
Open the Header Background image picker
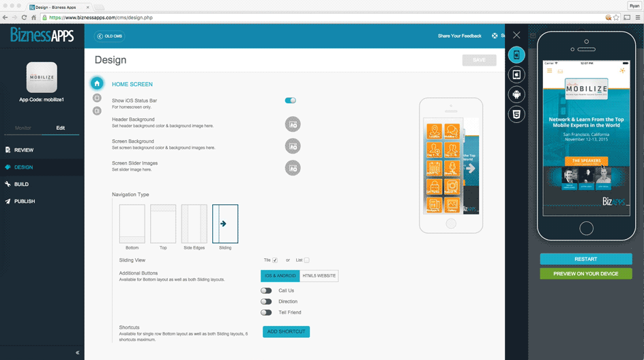[x=293, y=124]
